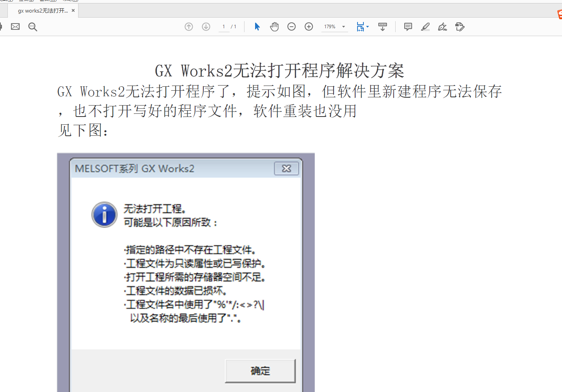Switch to the gx works2 document tab

coord(42,11)
